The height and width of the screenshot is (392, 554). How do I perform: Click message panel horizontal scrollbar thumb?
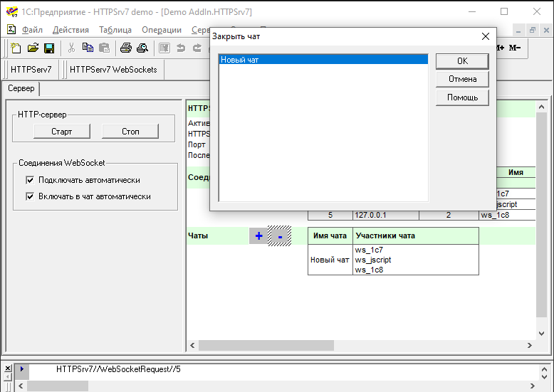click(58, 386)
